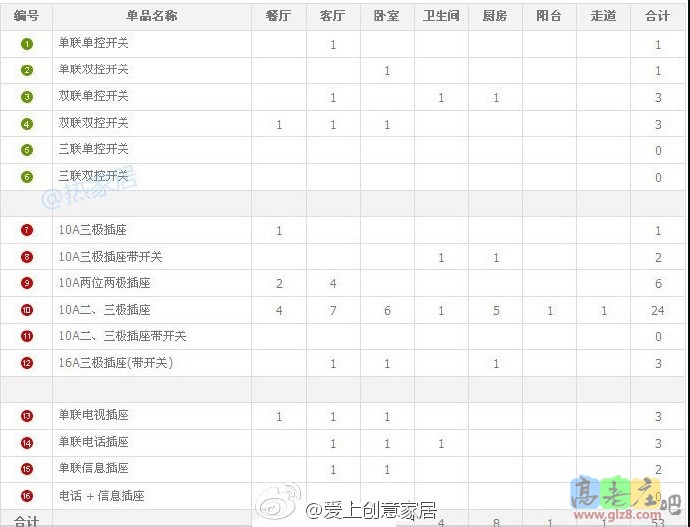Viewport: 690px width, 527px height.
Task: Click total value 6 in 10A两位两极插座 row
Action: coord(658,284)
